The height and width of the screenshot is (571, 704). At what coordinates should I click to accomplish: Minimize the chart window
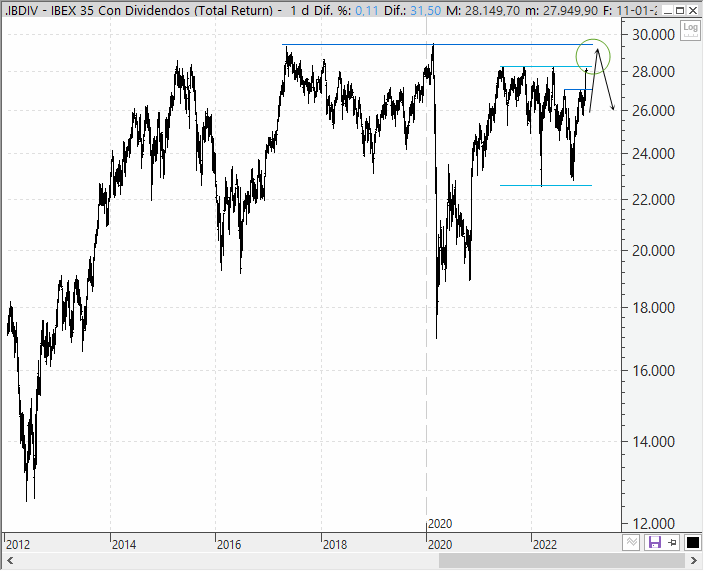click(668, 11)
